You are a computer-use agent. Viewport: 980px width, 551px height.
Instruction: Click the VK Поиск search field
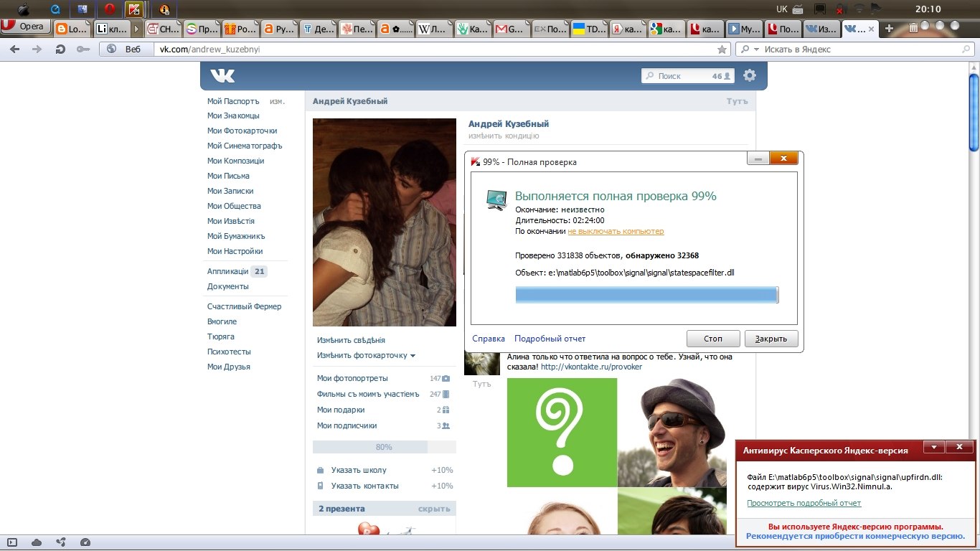(679, 76)
